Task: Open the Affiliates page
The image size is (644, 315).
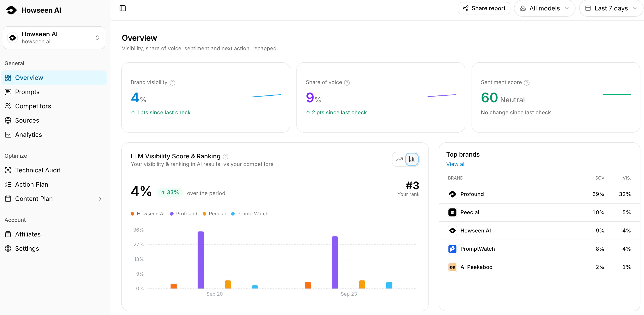Action: click(54, 234)
